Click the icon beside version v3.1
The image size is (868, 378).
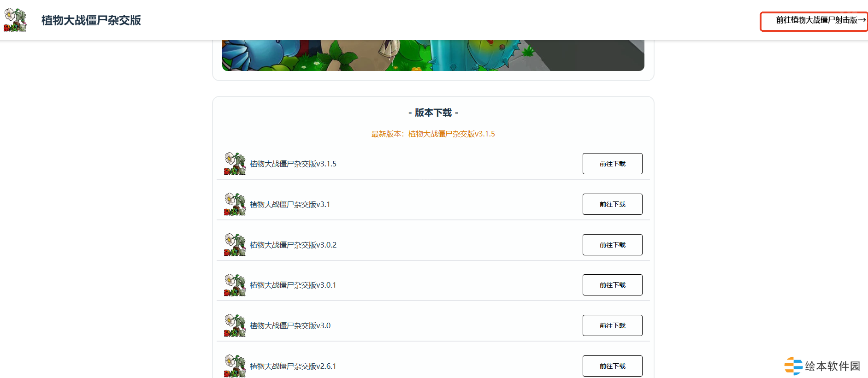click(x=235, y=204)
